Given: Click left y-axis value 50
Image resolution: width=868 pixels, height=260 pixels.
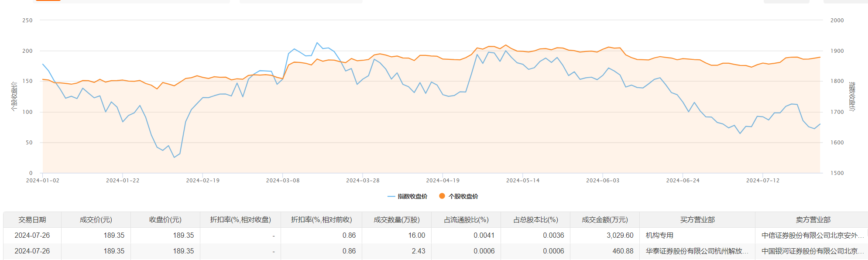Looking at the screenshot, I should 29,143.
